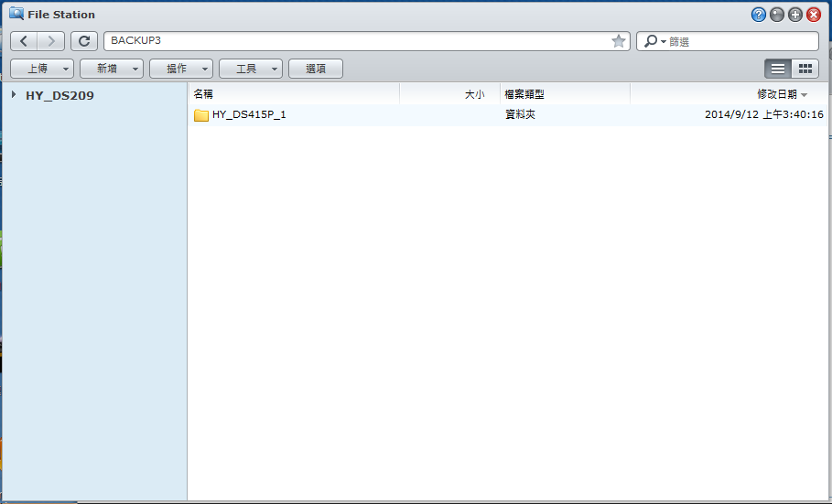Screen dimensions: 832x504
Task: Toggle sort arrow beside 修改日期
Action: [x=804, y=95]
